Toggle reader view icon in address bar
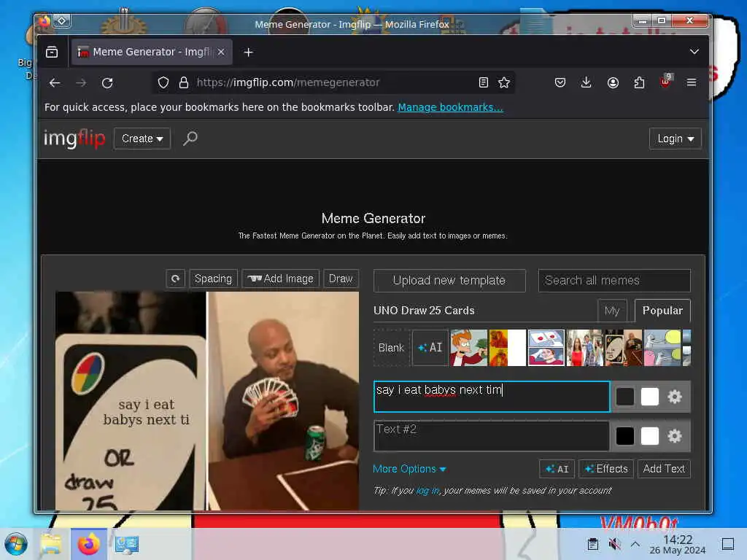This screenshot has width=747, height=560. [483, 83]
